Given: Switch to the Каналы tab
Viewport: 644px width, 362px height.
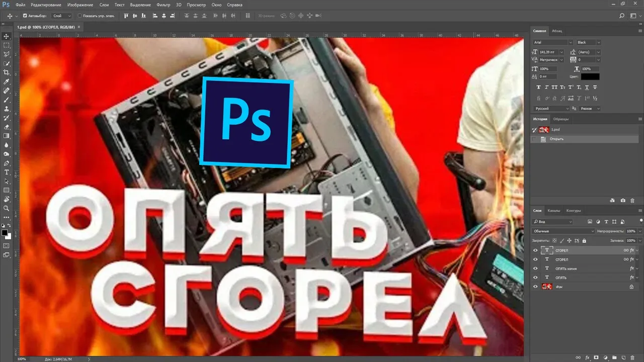Looking at the screenshot, I should (553, 211).
